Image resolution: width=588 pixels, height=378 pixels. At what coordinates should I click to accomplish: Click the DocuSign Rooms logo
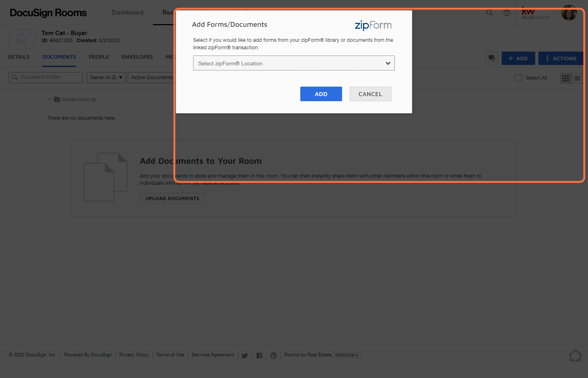[x=48, y=13]
